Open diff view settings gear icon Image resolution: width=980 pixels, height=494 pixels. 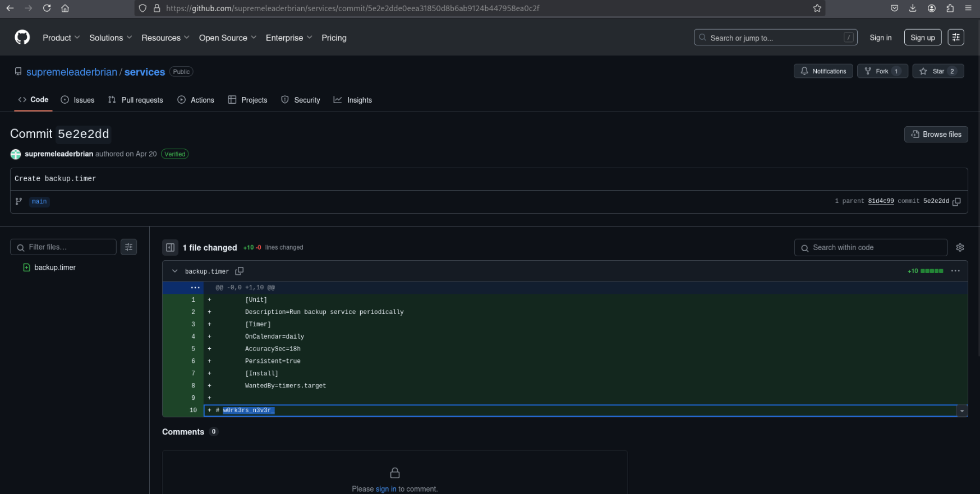pos(960,247)
